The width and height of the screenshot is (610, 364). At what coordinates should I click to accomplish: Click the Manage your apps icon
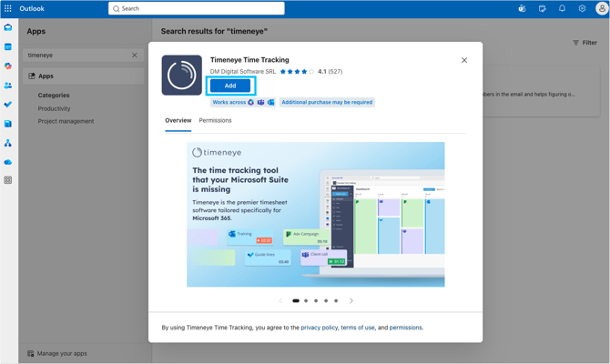(30, 353)
